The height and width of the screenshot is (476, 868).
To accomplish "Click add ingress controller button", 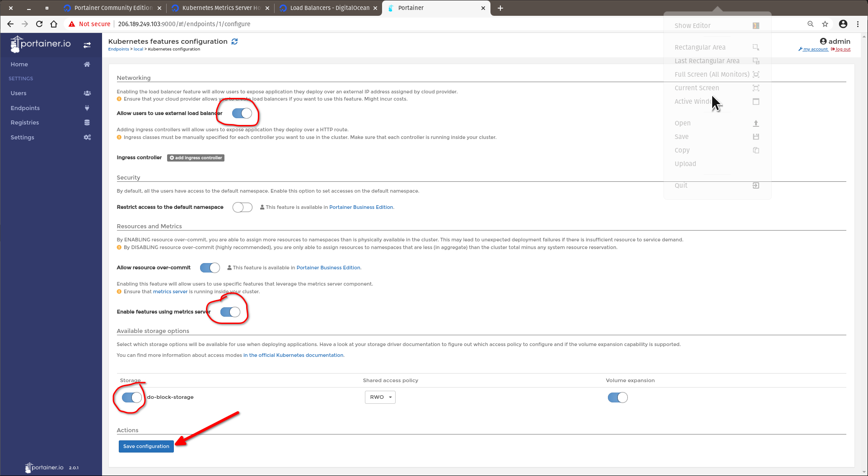I will (196, 158).
